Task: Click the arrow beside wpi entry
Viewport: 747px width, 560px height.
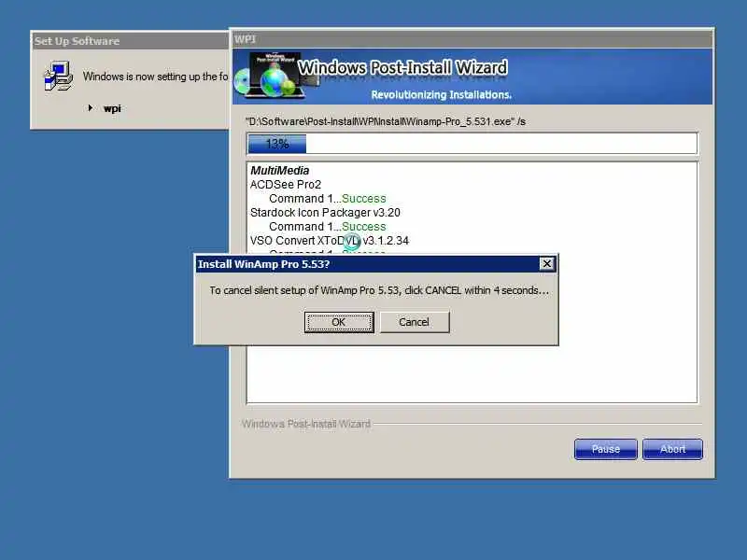Action: coord(90,108)
